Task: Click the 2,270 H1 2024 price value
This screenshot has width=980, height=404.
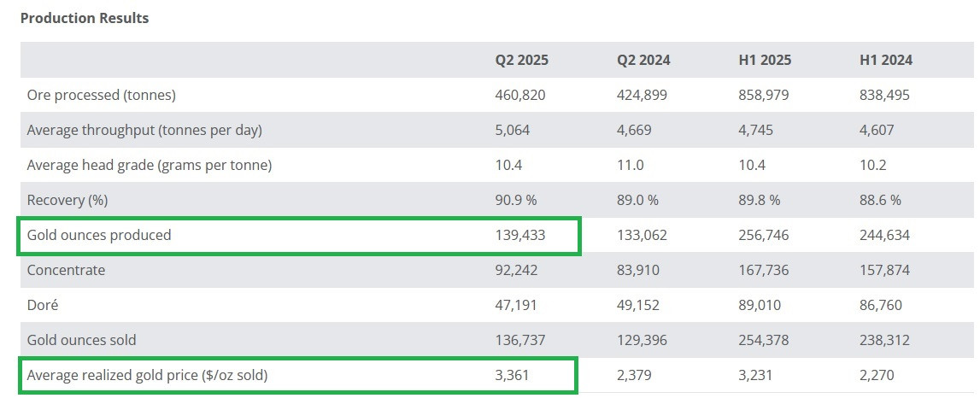Action: (x=877, y=375)
